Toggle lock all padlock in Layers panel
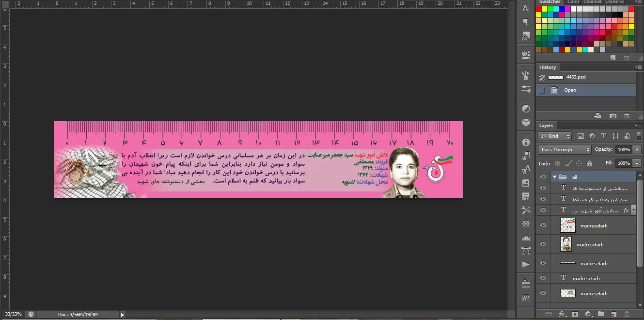 pyautogui.click(x=590, y=163)
